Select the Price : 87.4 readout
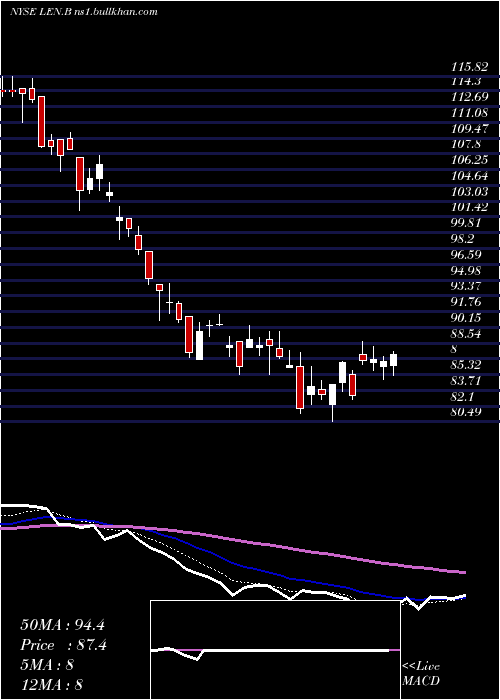The height and width of the screenshot is (700, 500). (x=63, y=645)
